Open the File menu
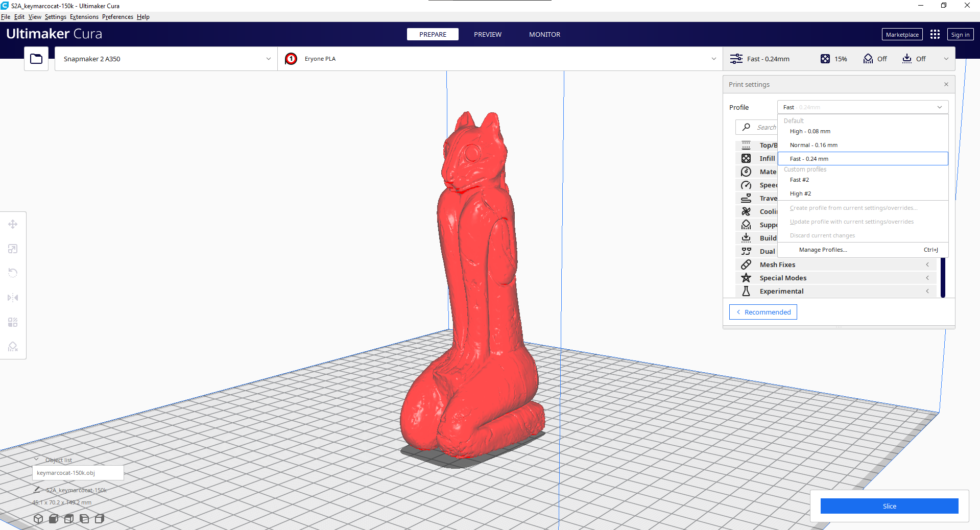The height and width of the screenshot is (530, 980). 6,17
